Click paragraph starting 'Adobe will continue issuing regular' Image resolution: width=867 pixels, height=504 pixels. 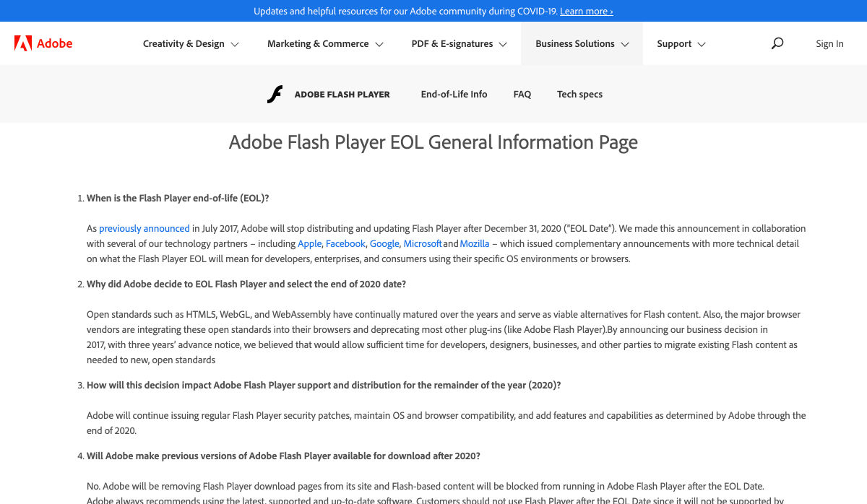(446, 423)
